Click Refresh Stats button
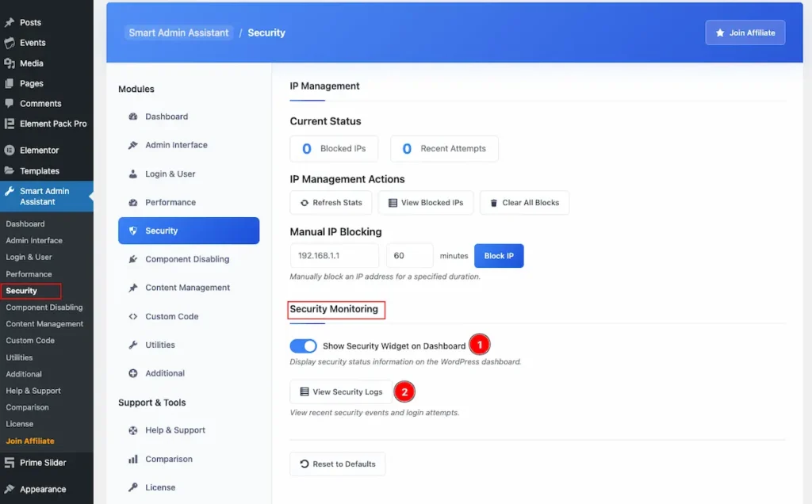This screenshot has height=504, width=812. tap(331, 203)
